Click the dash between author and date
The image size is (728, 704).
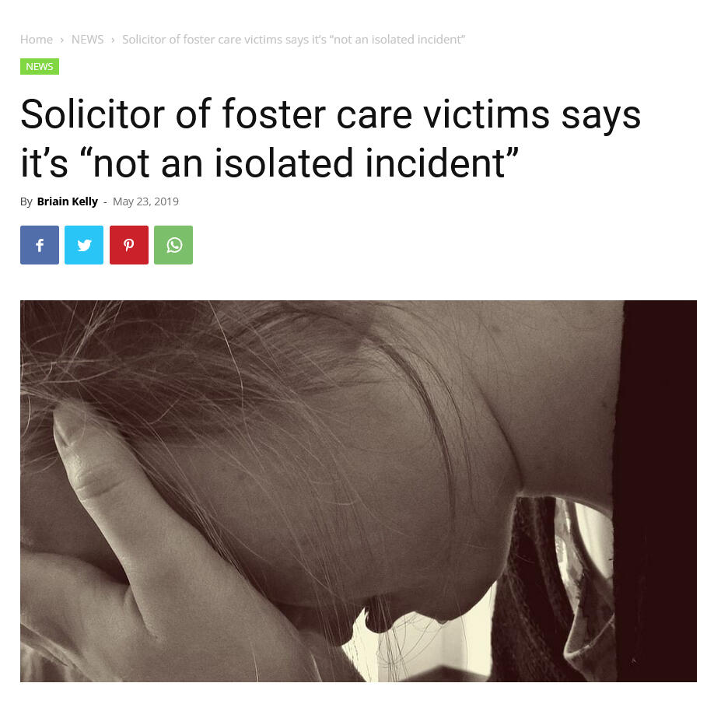tap(106, 202)
